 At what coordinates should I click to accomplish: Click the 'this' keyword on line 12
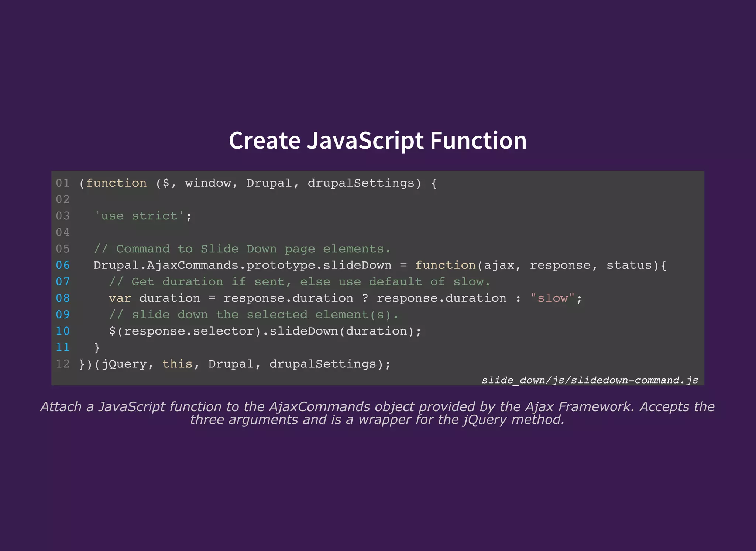(177, 364)
